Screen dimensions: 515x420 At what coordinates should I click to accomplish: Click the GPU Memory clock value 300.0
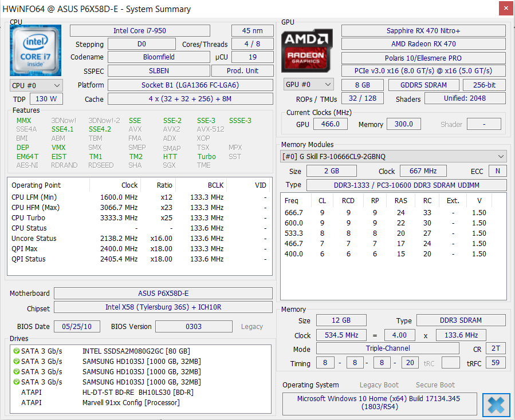point(404,124)
